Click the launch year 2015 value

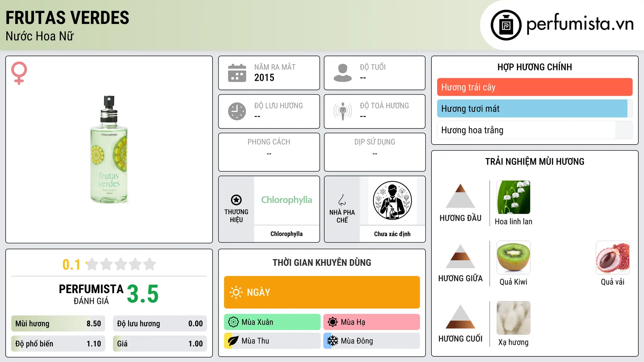264,78
